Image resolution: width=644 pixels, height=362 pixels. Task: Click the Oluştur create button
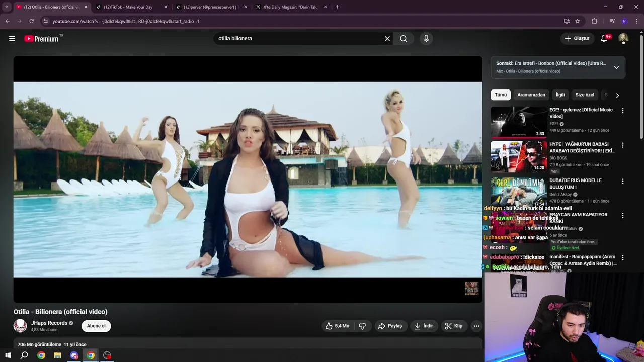[577, 39]
